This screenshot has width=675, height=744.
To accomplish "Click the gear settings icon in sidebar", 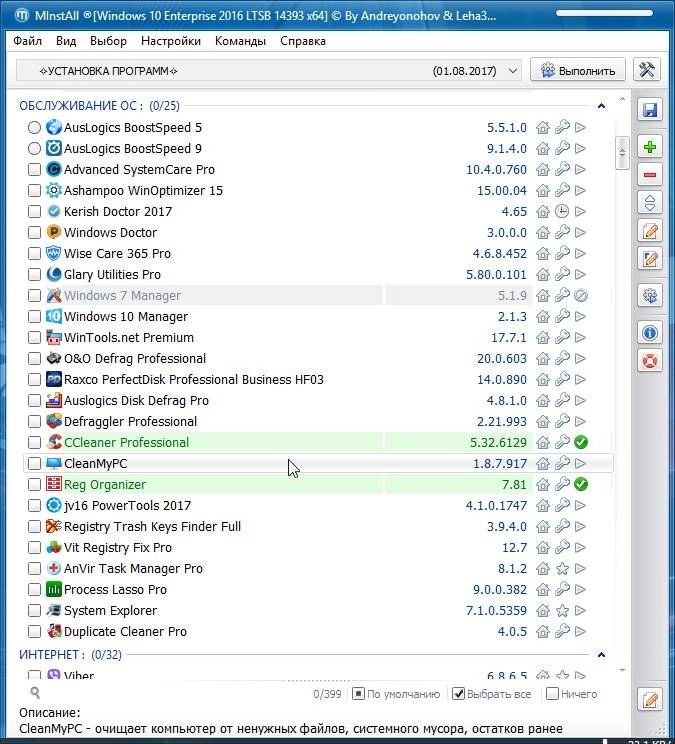I will 649,296.
